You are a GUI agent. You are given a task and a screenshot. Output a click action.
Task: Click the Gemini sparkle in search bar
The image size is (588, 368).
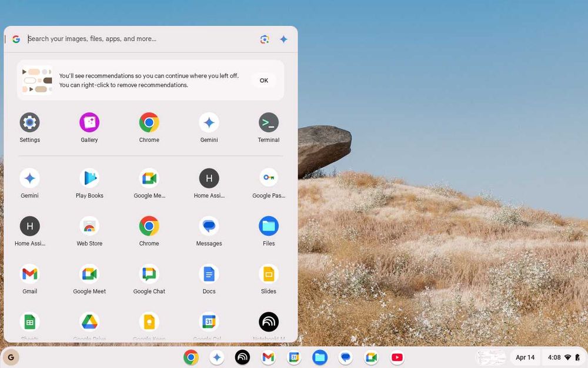(x=283, y=39)
